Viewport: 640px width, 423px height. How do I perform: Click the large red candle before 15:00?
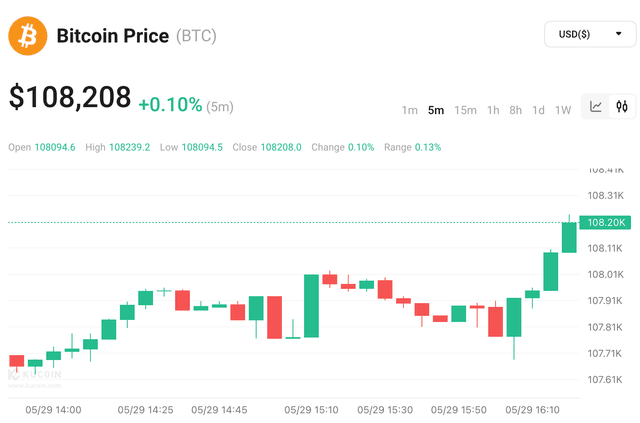[x=274, y=317]
